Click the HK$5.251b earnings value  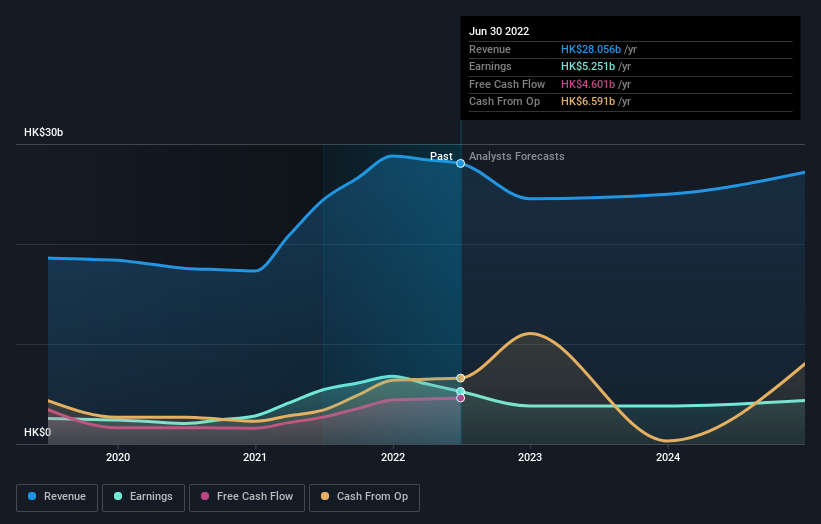click(588, 66)
